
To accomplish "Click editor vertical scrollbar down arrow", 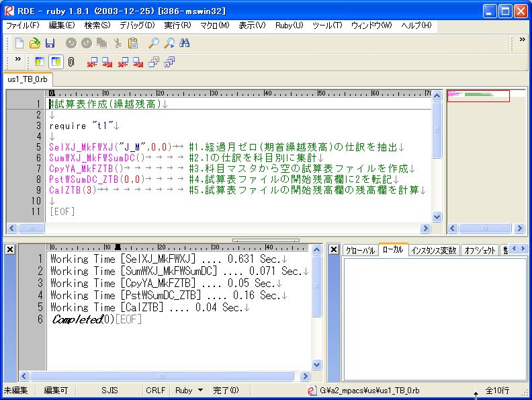I will point(437,216).
